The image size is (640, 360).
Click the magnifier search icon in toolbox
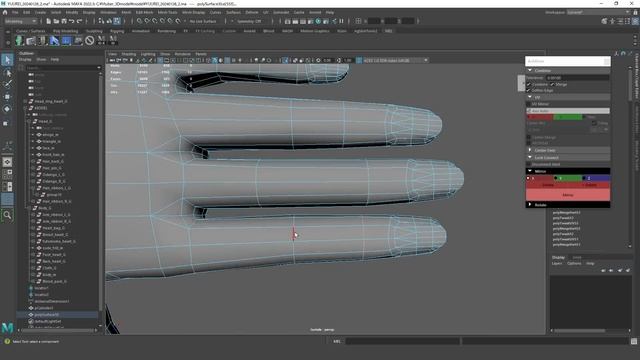pyautogui.click(x=7, y=215)
